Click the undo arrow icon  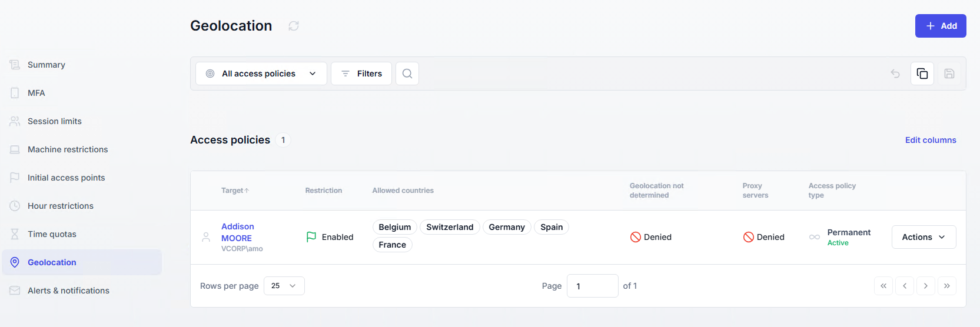[x=895, y=74]
